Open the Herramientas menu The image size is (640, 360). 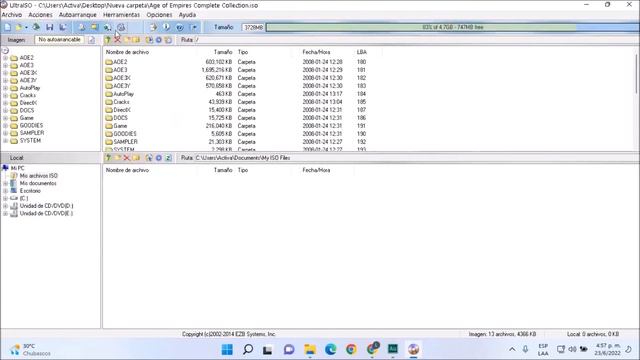click(x=121, y=15)
